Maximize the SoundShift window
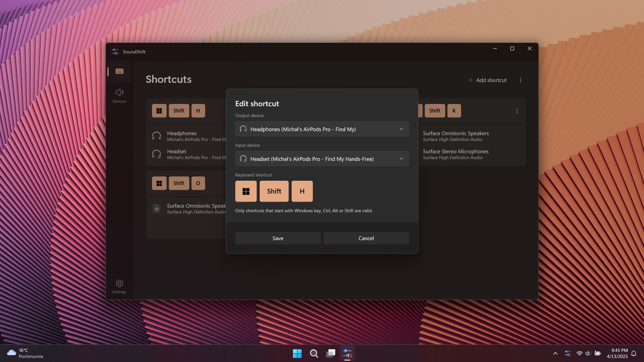The image size is (644, 362). [512, 48]
